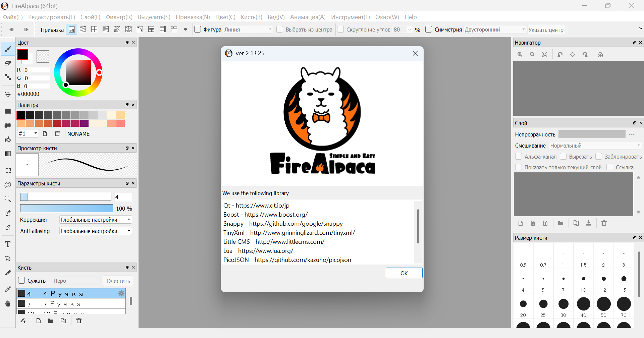Viewport: 644px width, 338px height.
Task: Click the brush opacity slider at 100%
Action: pyautogui.click(x=66, y=209)
